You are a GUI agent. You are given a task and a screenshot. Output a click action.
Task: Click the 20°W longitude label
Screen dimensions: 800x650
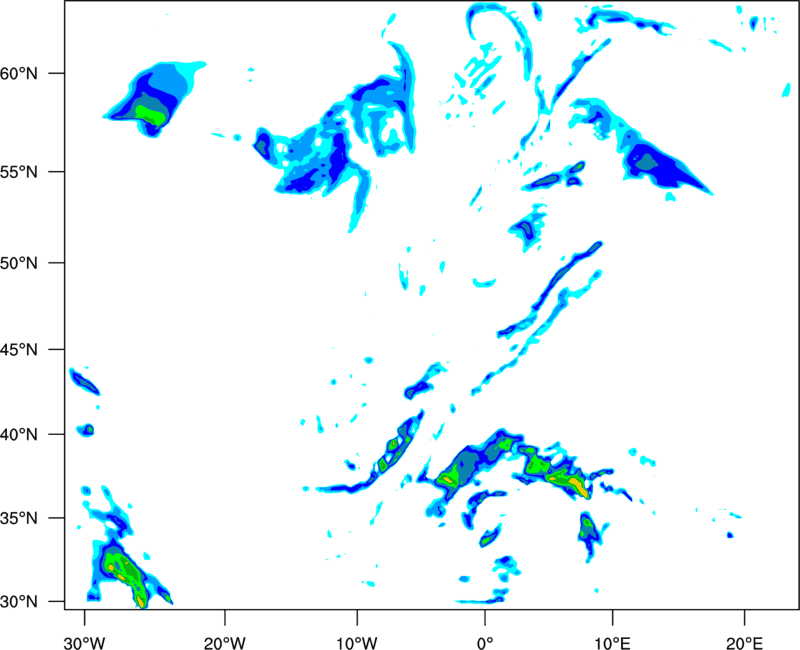[x=225, y=643]
